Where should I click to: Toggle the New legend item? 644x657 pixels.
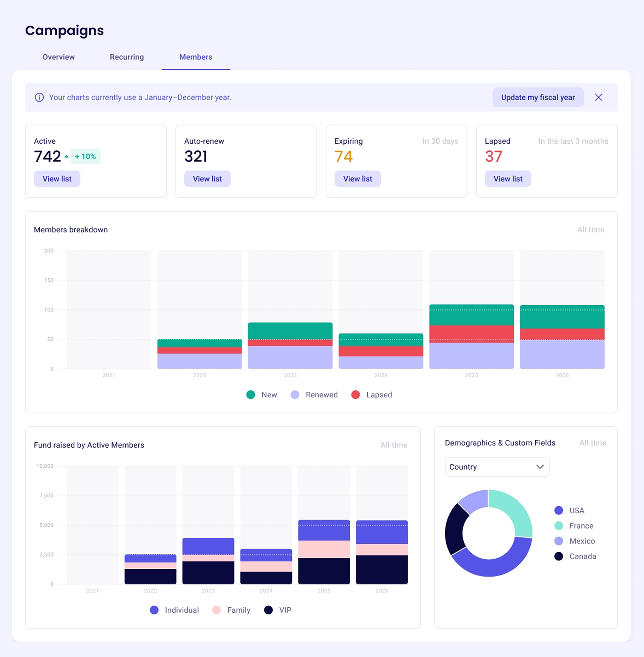[x=262, y=395]
